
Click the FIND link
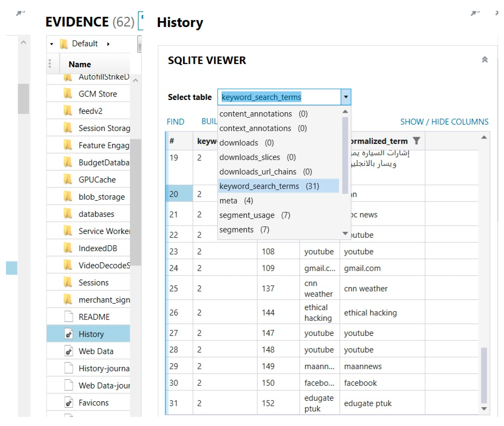tap(175, 122)
